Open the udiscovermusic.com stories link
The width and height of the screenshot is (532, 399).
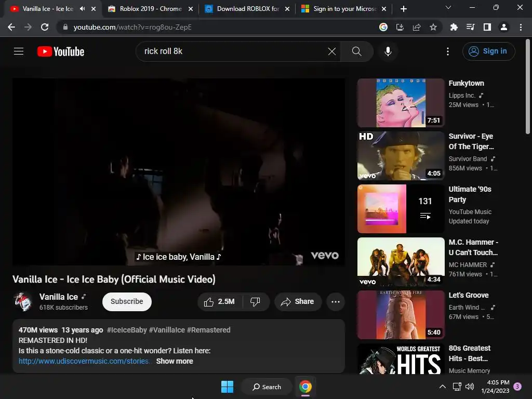(84, 361)
